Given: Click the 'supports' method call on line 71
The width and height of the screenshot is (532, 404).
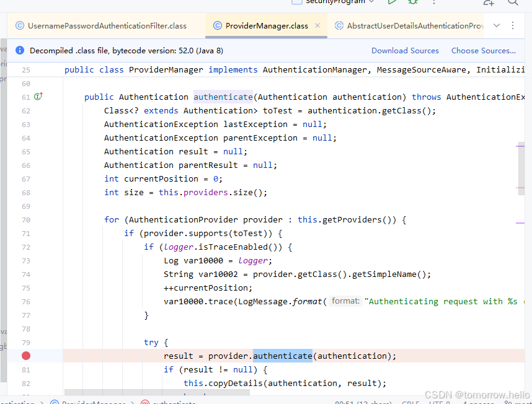Looking at the screenshot, I should [x=207, y=234].
